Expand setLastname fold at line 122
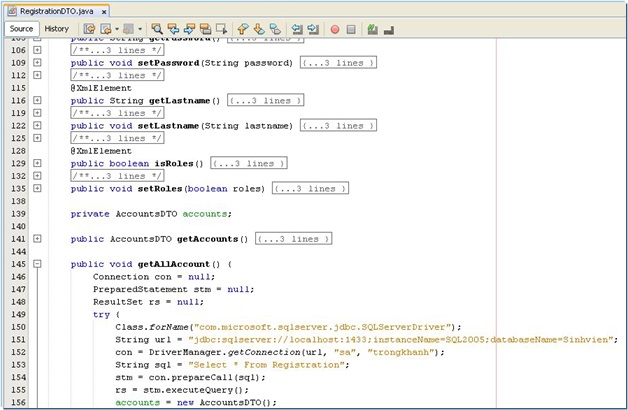The width and height of the screenshot is (628, 410). pos(37,125)
